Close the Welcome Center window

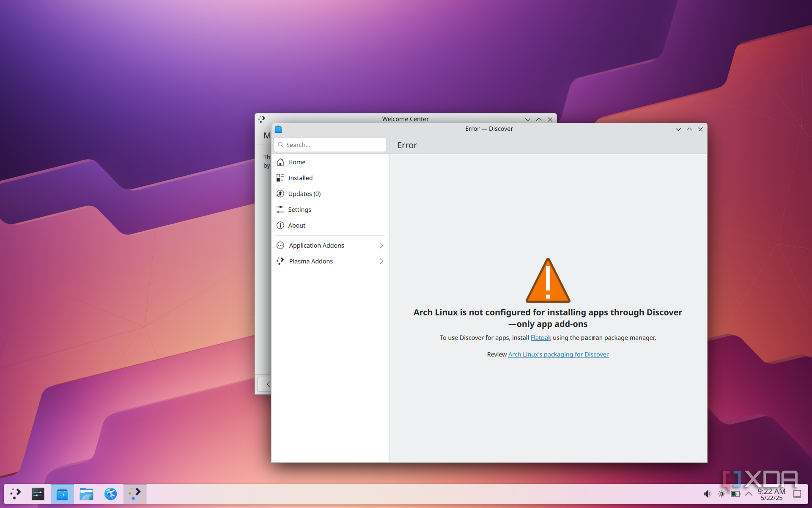pos(550,119)
